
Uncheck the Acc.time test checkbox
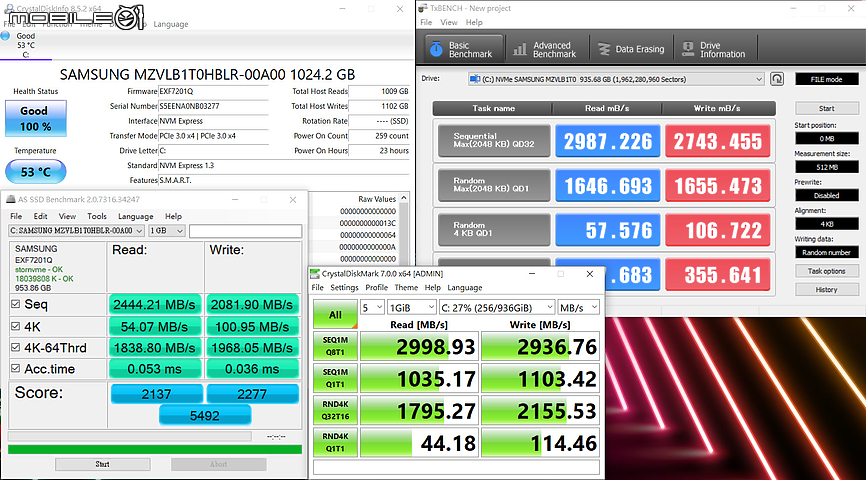pyautogui.click(x=15, y=368)
